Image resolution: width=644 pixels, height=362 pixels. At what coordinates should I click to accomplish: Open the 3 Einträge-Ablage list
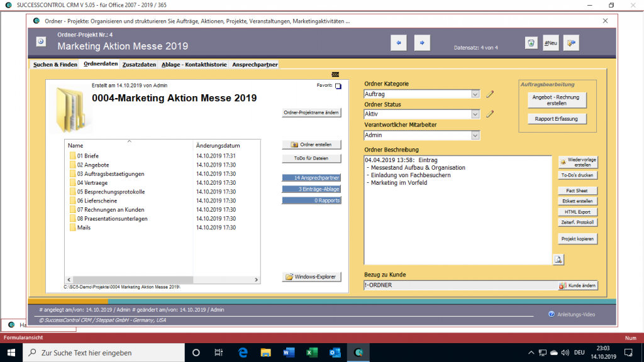(x=313, y=189)
